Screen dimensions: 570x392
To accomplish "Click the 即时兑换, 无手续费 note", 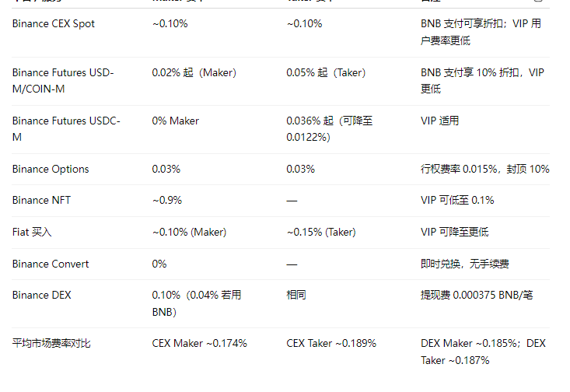I will pos(464,264).
